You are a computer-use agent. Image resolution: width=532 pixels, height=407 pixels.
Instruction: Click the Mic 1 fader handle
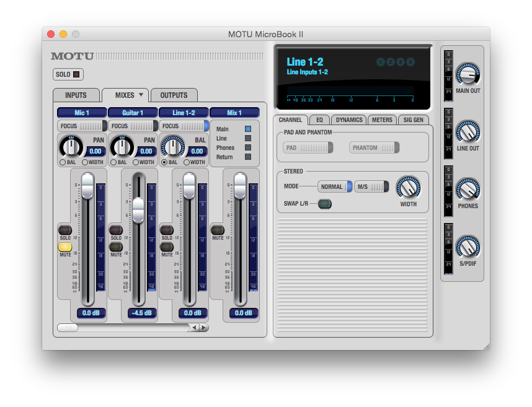(x=87, y=185)
